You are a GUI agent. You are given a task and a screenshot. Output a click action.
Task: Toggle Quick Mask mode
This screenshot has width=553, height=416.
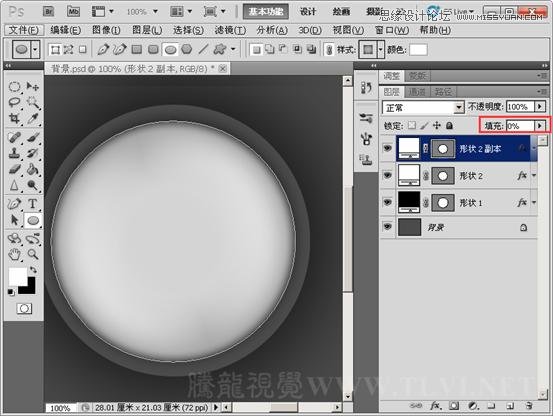pyautogui.click(x=24, y=309)
